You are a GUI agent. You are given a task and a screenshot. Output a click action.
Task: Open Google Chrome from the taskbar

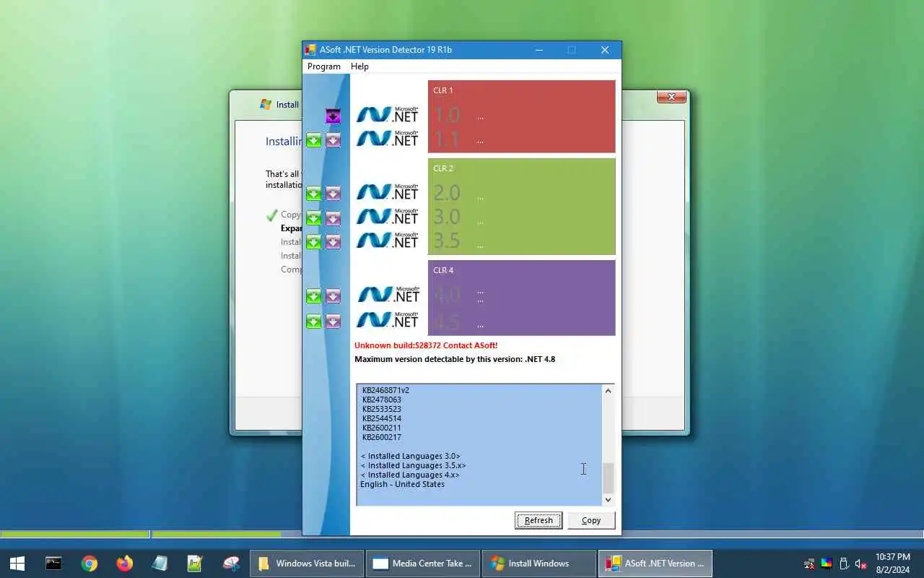click(x=90, y=564)
